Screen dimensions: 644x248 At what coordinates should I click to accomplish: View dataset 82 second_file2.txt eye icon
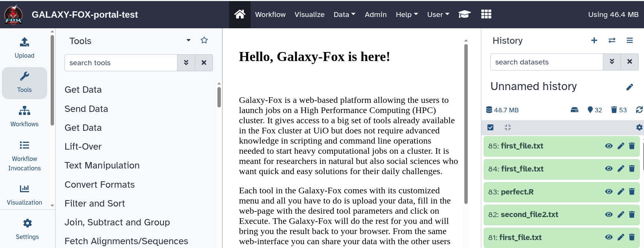pos(609,214)
